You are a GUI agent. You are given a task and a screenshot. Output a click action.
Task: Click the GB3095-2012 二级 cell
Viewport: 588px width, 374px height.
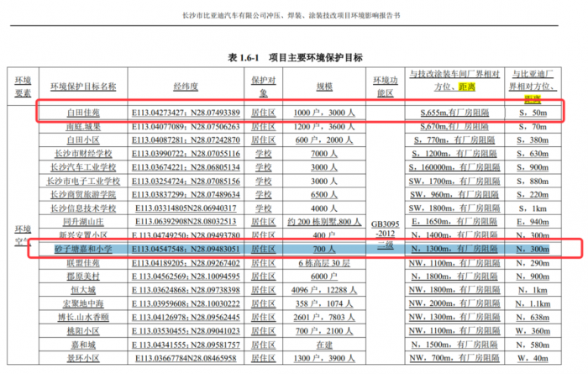click(385, 234)
